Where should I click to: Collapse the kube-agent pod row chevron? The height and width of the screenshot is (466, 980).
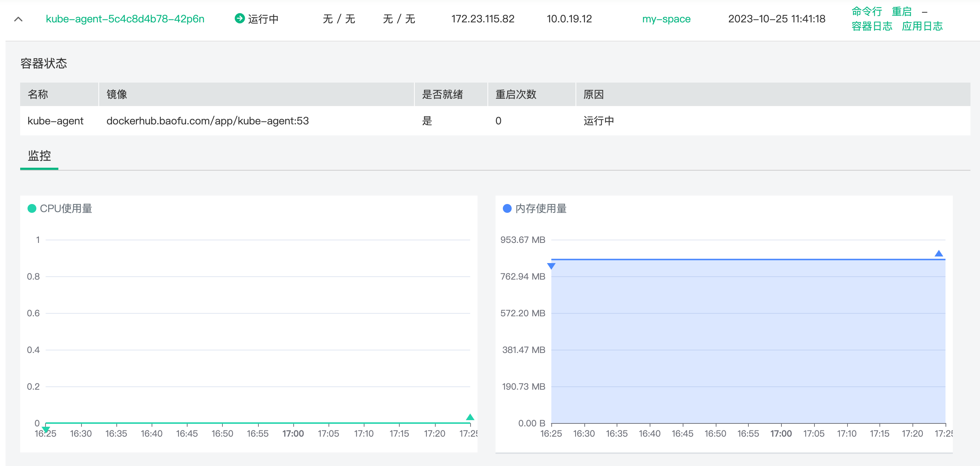pyautogui.click(x=18, y=19)
